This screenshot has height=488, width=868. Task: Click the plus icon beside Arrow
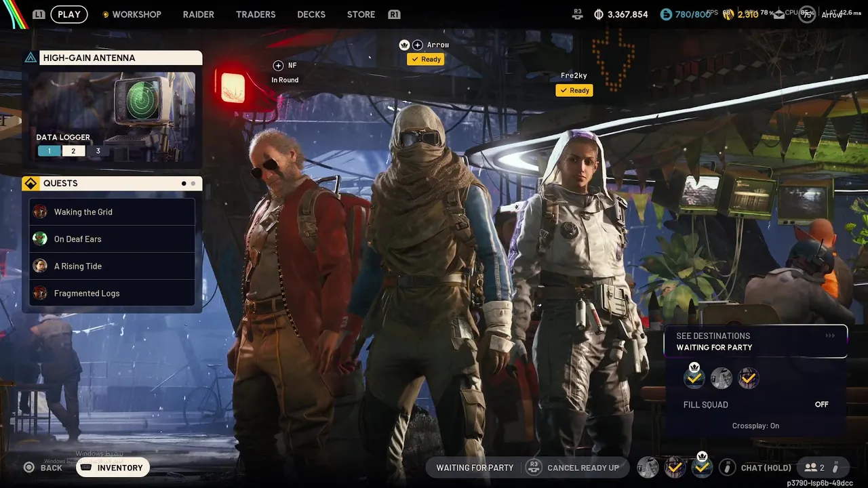tap(418, 45)
